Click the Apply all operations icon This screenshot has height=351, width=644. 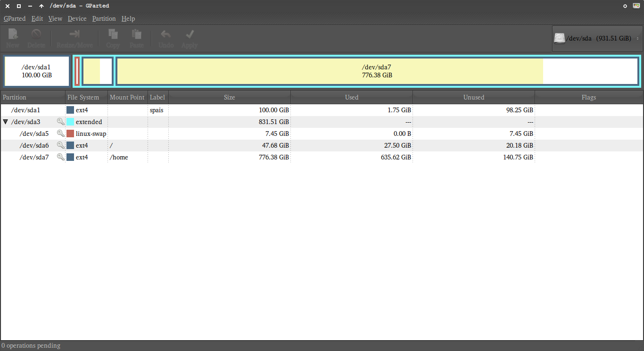[190, 34]
